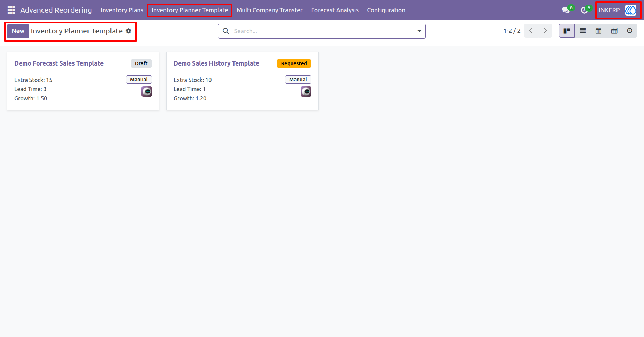Viewport: 644px width, 337px height.
Task: Click Manual tag on Demo Sales History card
Action: pyautogui.click(x=298, y=80)
